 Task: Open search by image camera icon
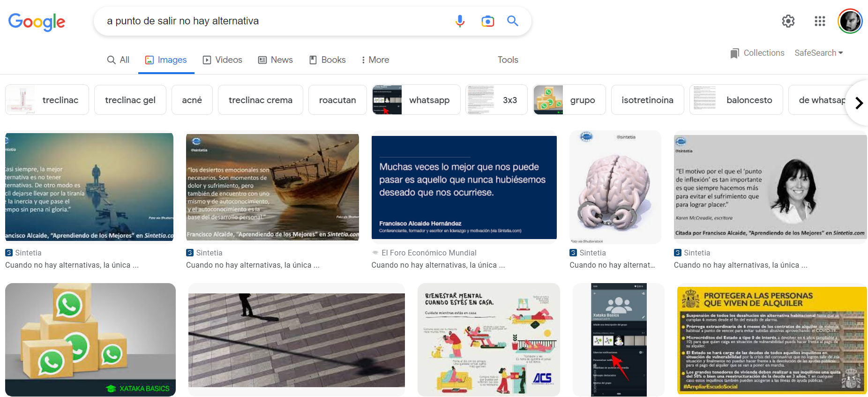coord(487,21)
